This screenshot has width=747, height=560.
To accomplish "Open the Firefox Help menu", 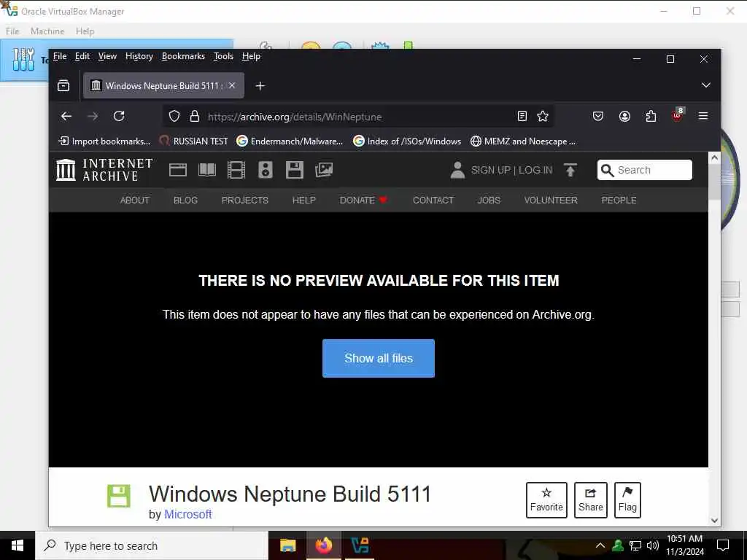I will (x=251, y=56).
